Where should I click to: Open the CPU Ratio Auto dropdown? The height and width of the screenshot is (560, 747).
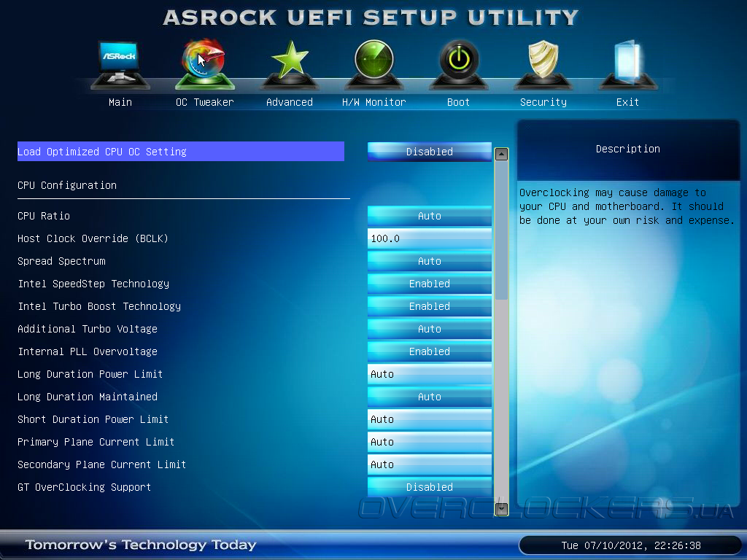point(429,216)
